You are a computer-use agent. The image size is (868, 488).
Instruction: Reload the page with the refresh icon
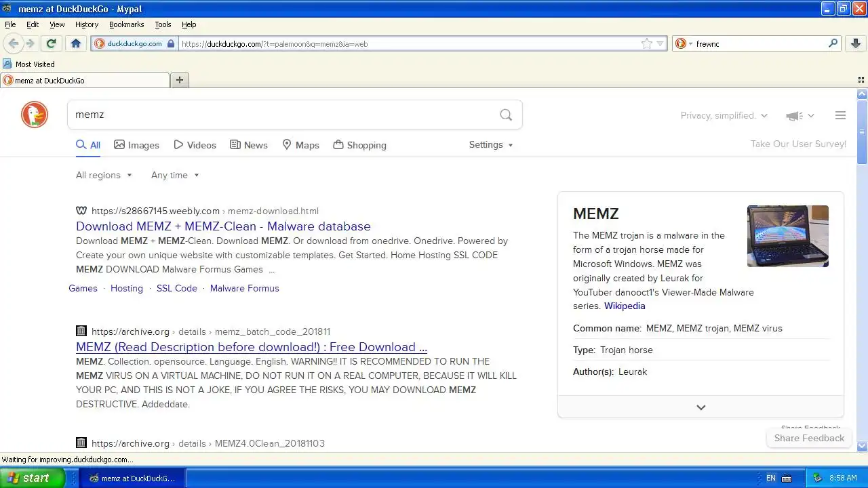(x=51, y=43)
